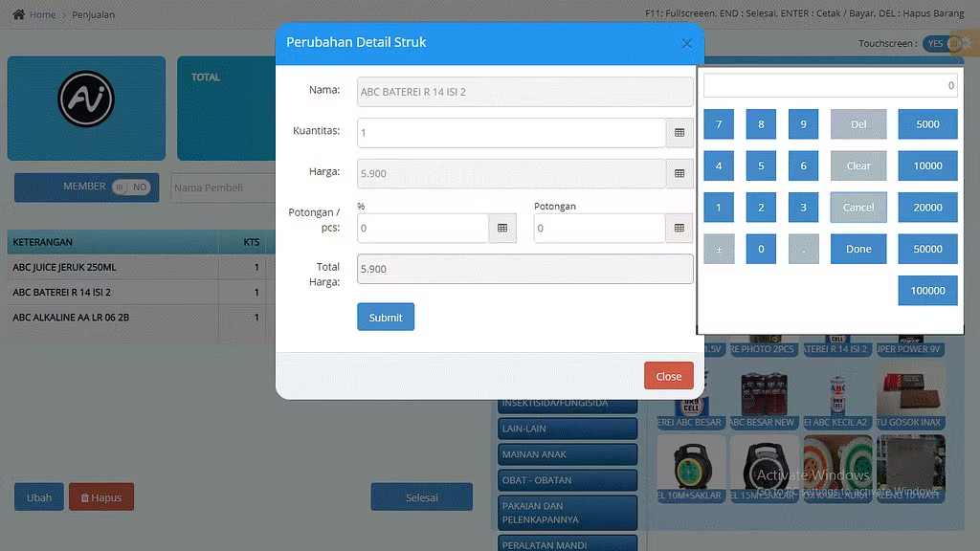Toggle the MEMBER switch
980x551 pixels.
tap(132, 187)
